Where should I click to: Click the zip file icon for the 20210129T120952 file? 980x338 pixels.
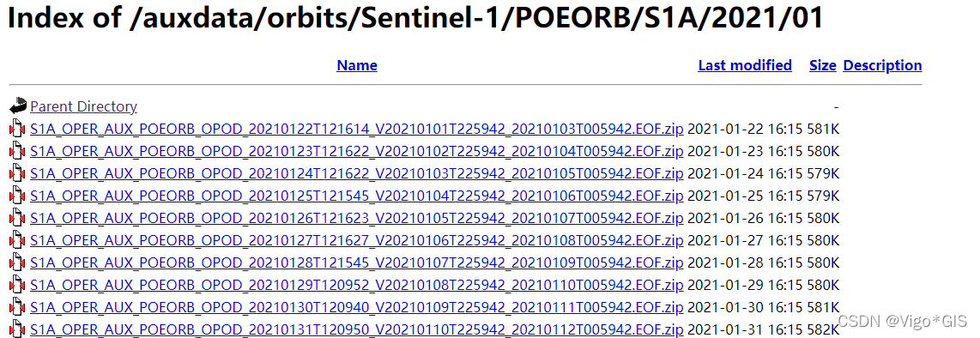coord(17,286)
